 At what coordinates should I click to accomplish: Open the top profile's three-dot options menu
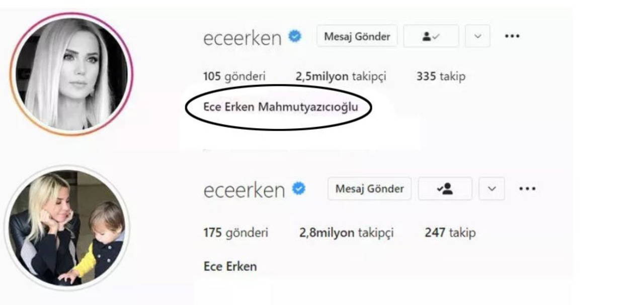point(512,37)
